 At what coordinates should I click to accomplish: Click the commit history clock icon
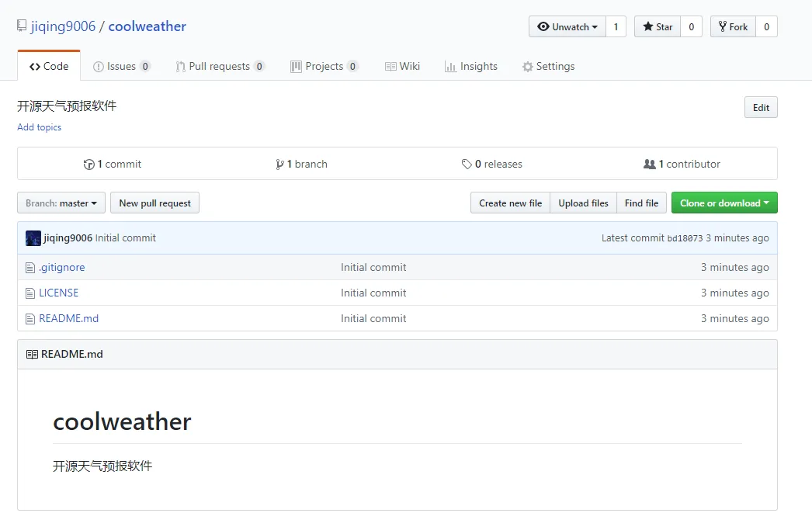point(89,165)
